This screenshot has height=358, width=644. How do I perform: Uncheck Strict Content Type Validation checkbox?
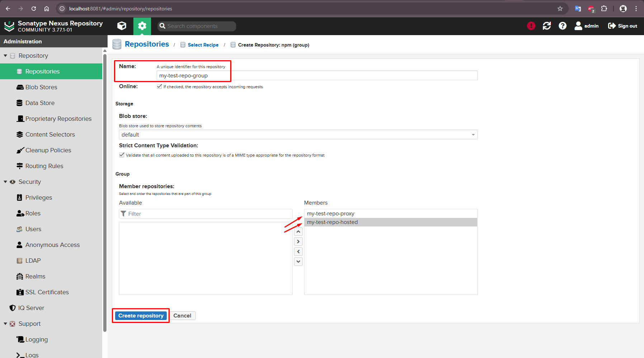click(122, 155)
